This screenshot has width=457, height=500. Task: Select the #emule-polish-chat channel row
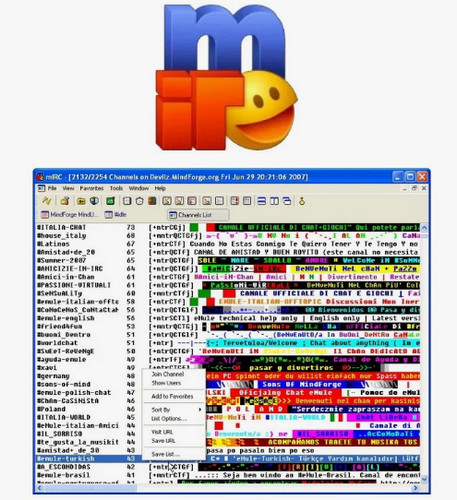228,393
